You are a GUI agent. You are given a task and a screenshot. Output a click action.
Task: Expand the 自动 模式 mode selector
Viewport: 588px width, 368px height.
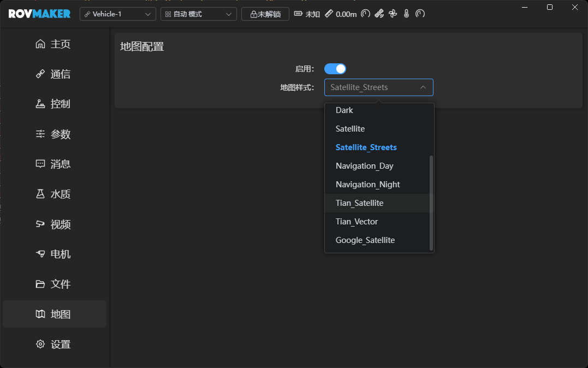point(198,14)
